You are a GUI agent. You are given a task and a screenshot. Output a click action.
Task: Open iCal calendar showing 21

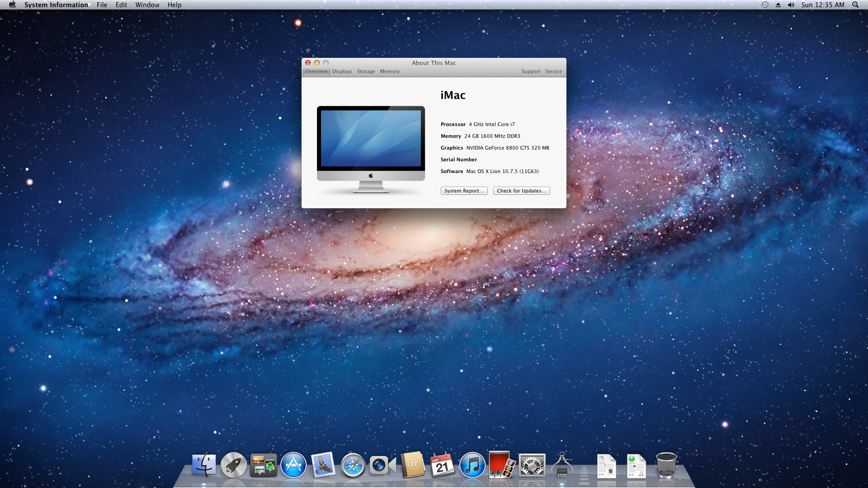tap(442, 465)
